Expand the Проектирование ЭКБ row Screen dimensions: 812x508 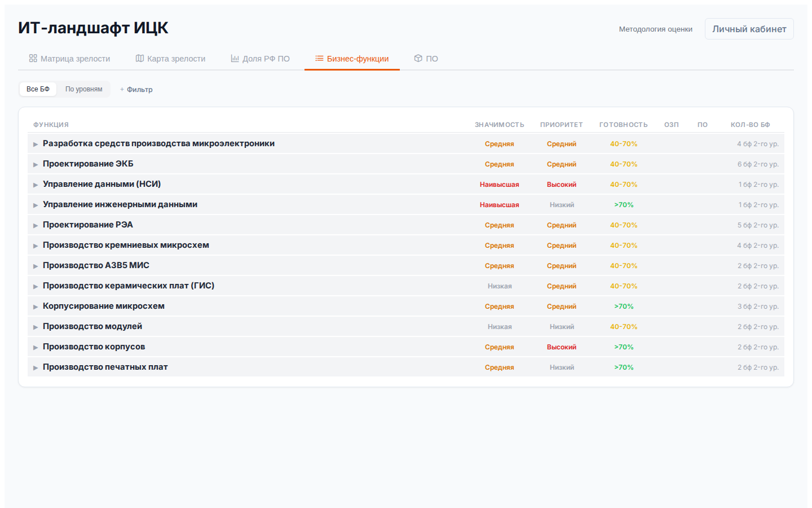click(x=36, y=164)
